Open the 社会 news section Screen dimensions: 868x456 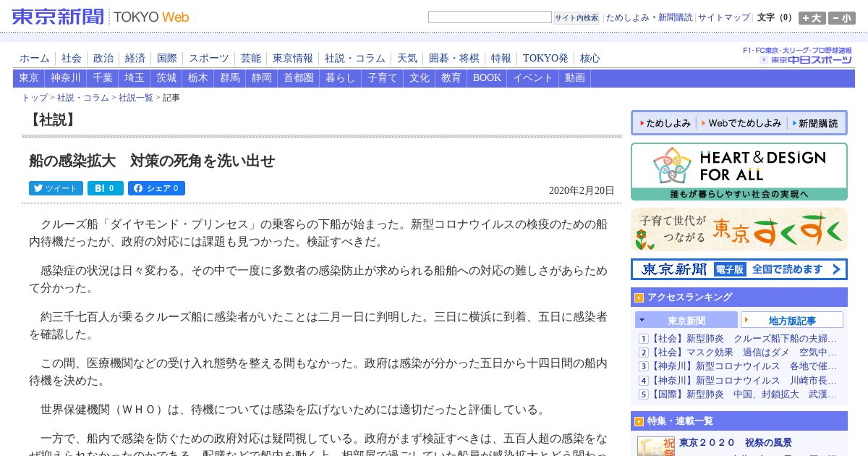tap(72, 58)
